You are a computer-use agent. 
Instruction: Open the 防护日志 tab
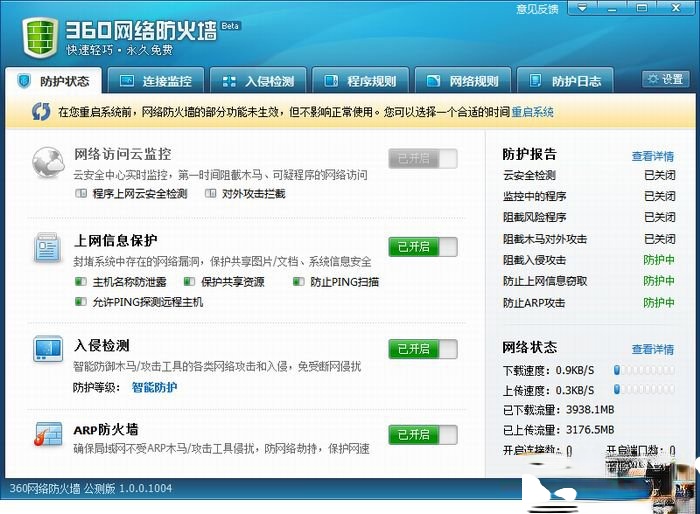point(565,81)
